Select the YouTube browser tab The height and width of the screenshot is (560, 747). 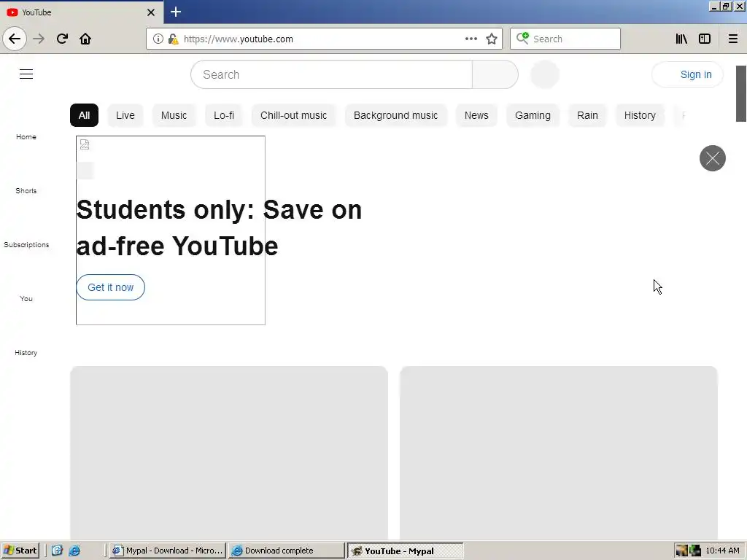[x=81, y=12]
